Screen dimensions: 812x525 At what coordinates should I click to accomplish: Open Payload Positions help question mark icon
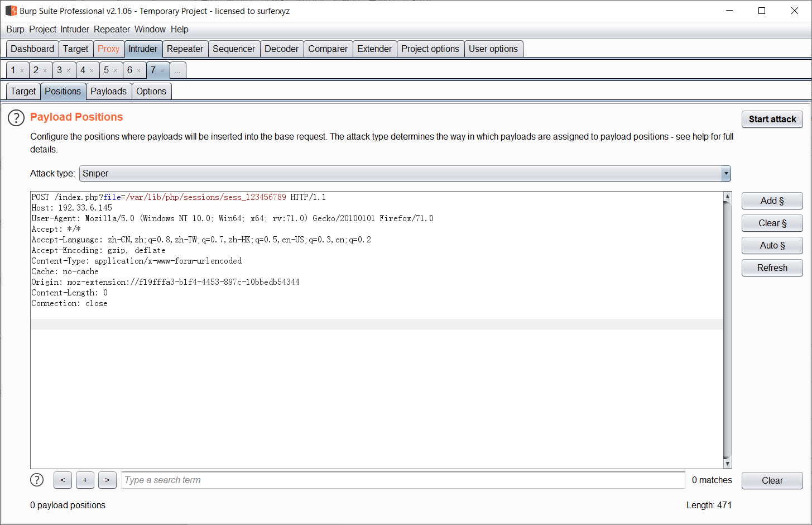tap(16, 118)
